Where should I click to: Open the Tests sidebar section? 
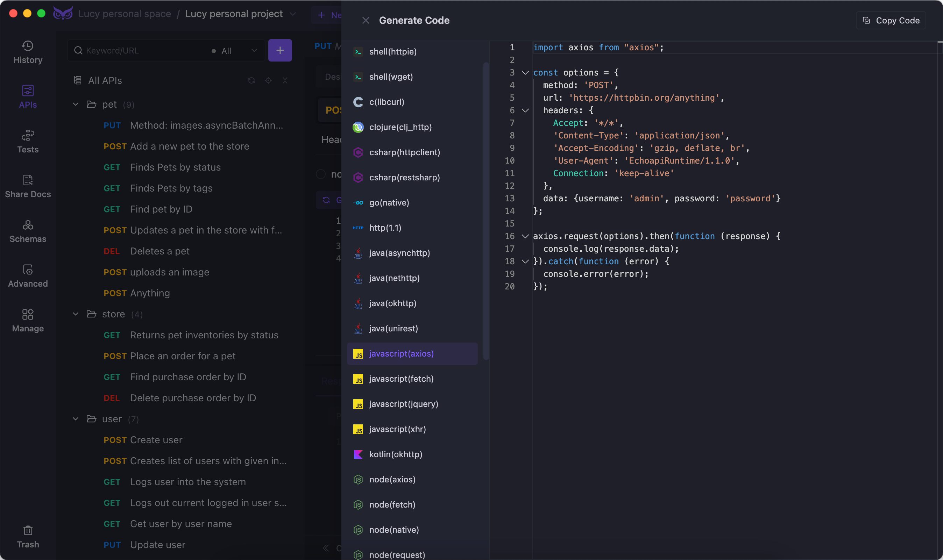click(x=28, y=142)
